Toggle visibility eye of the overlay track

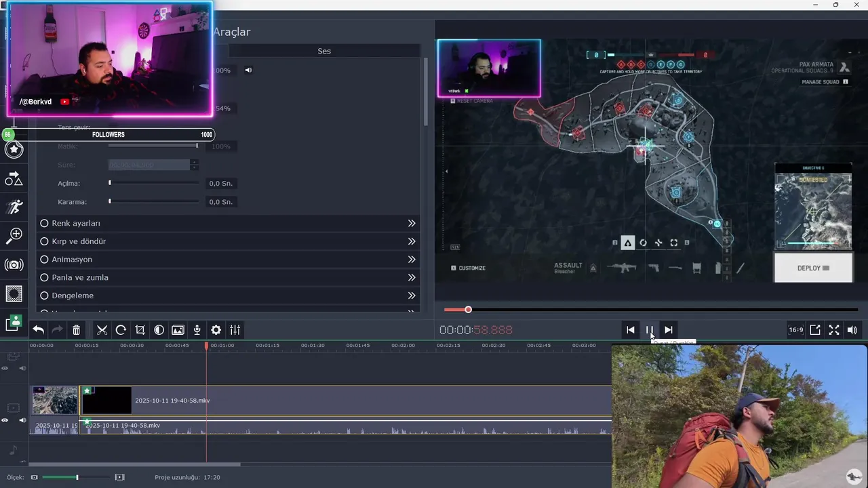tap(5, 368)
